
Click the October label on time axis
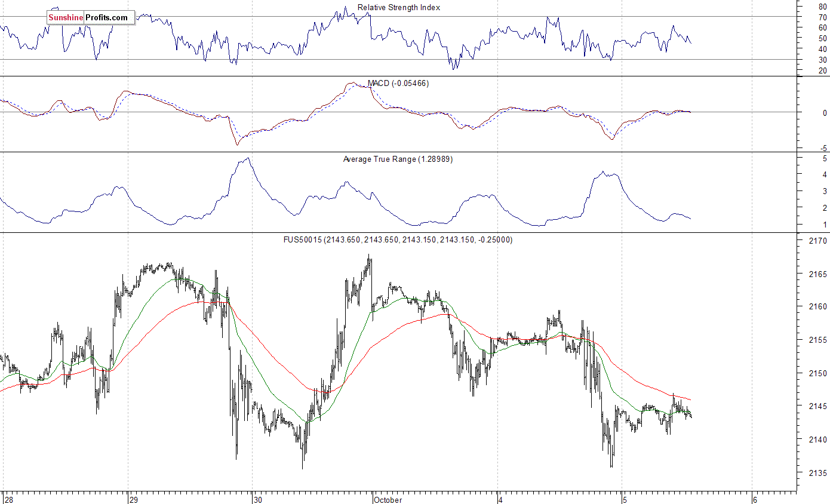click(x=388, y=500)
